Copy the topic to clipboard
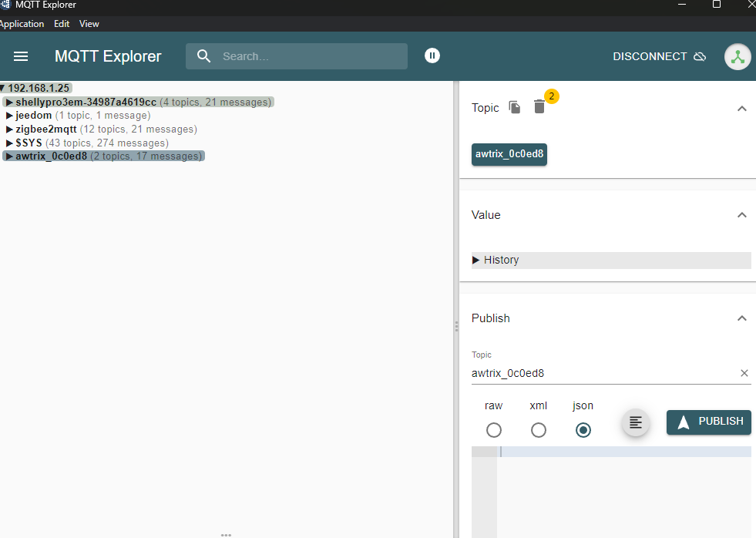The width and height of the screenshot is (756, 538). coord(515,107)
